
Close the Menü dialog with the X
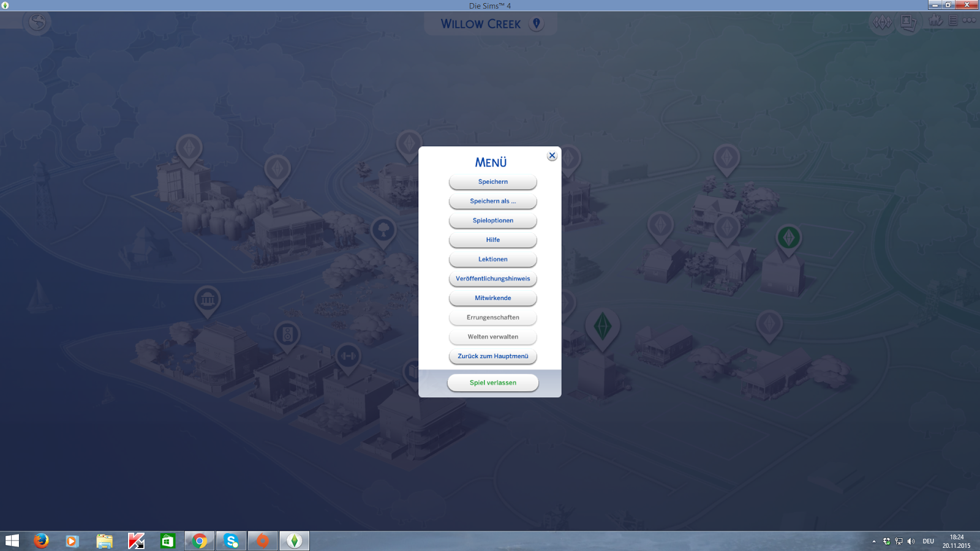point(552,156)
